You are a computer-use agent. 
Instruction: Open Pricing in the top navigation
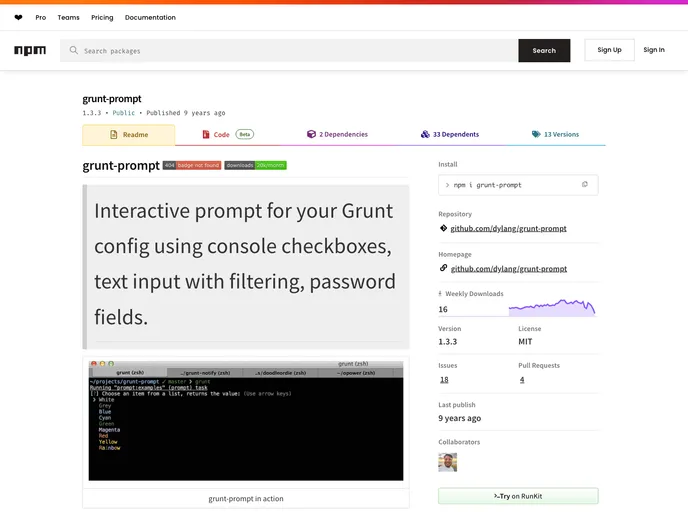tap(102, 18)
